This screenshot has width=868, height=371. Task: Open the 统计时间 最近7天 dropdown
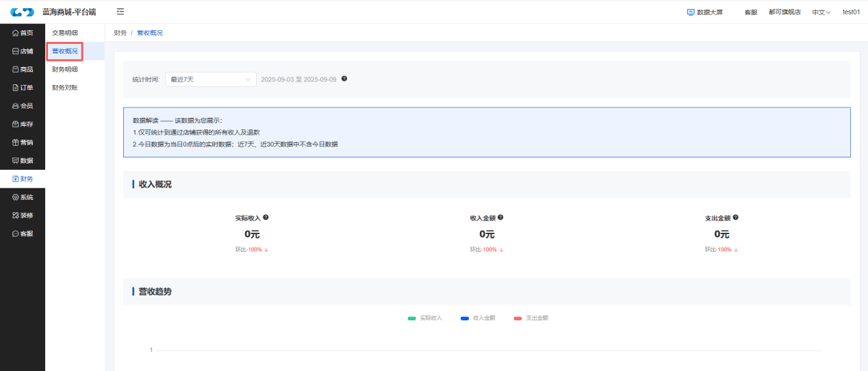(211, 79)
